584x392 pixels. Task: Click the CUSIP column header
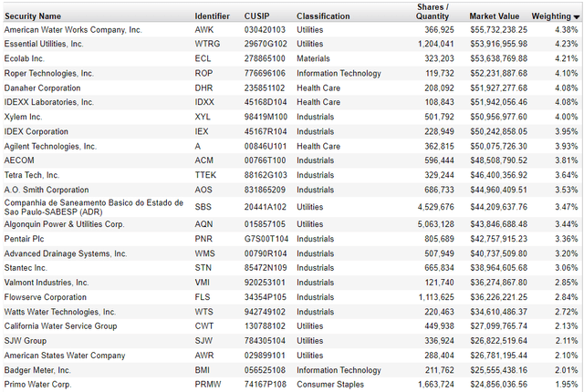[257, 16]
